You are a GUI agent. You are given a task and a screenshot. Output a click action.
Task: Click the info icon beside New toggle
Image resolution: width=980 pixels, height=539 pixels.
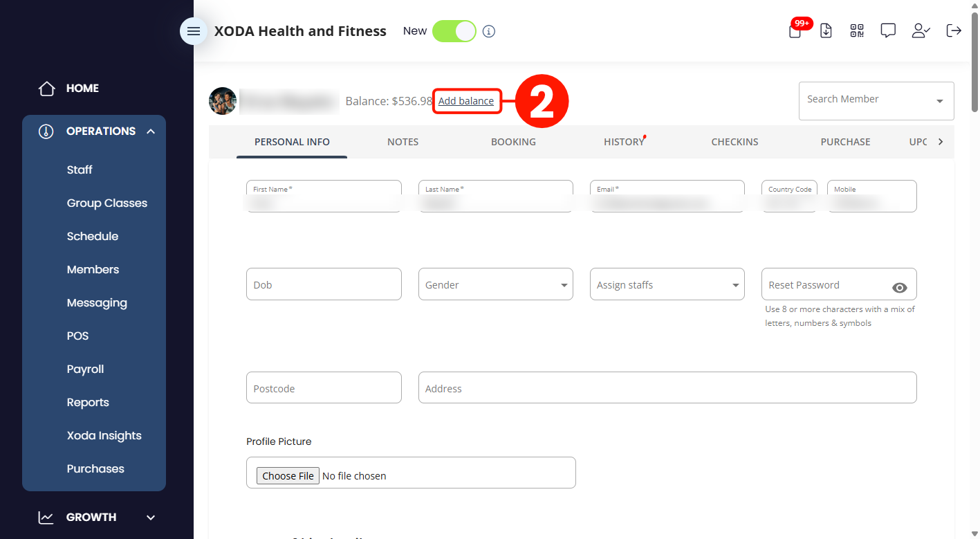(x=489, y=31)
